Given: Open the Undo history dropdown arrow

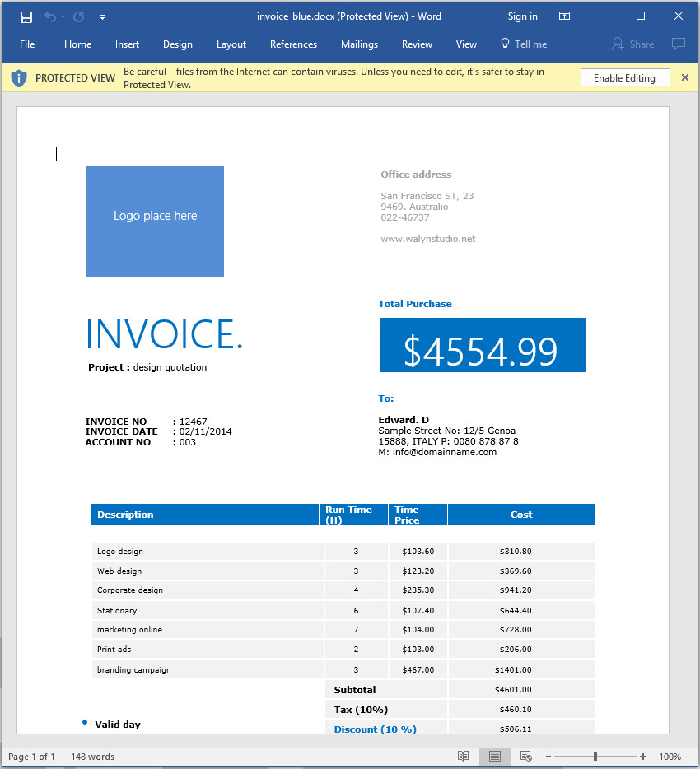Looking at the screenshot, I should point(63,17).
